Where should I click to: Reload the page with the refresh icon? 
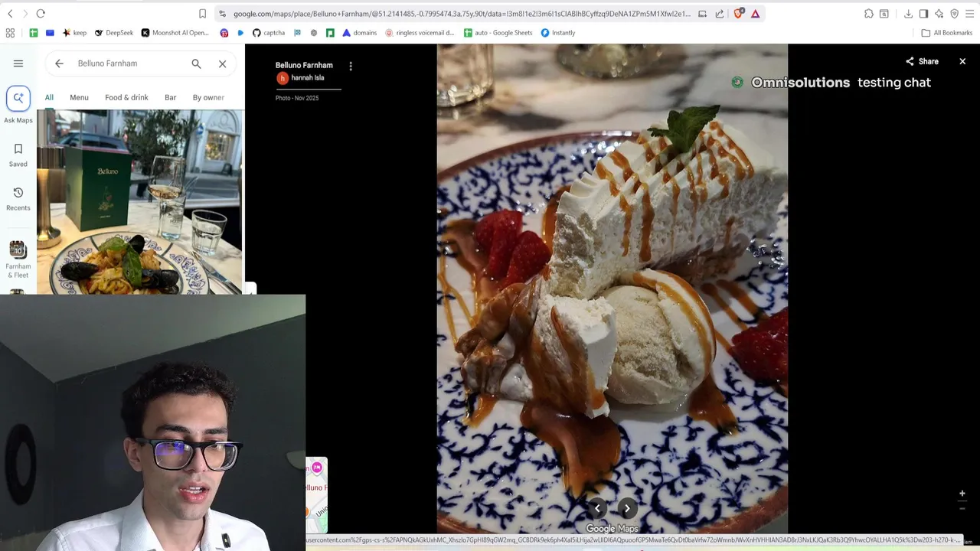click(41, 14)
